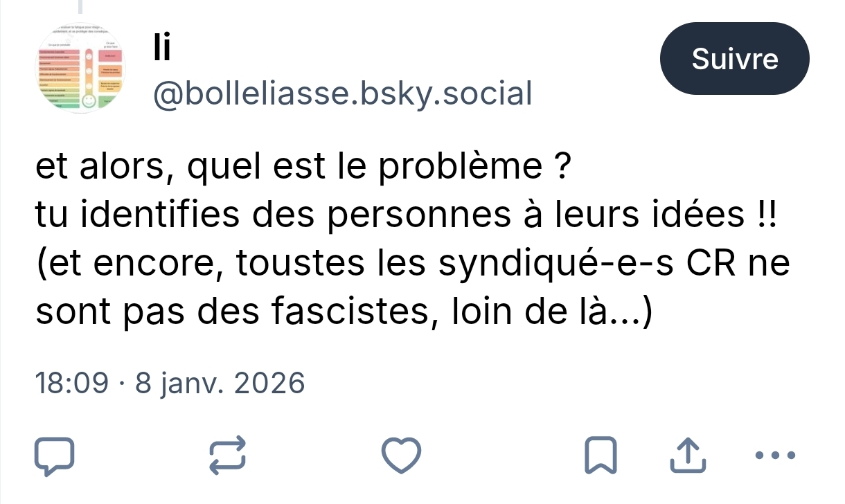Image resolution: width=845 pixels, height=504 pixels.
Task: Open the @bolleliasse.bsky.social handle link
Action: coord(341,93)
